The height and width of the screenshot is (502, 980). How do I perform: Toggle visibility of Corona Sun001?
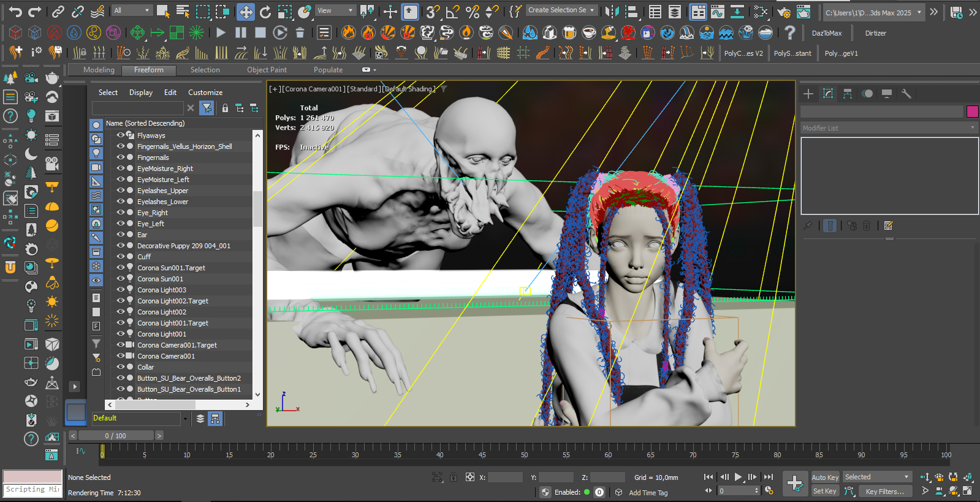coord(121,278)
